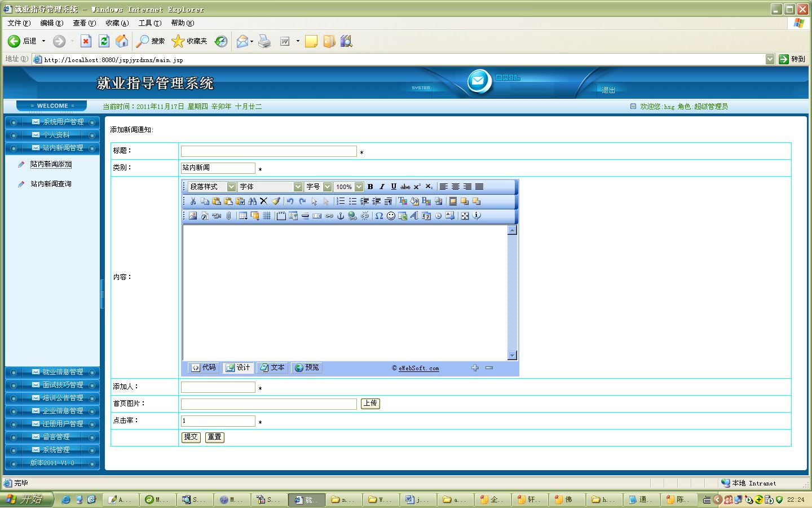Expand the 企业信息管理 sidebar section
The width and height of the screenshot is (812, 508).
point(52,411)
